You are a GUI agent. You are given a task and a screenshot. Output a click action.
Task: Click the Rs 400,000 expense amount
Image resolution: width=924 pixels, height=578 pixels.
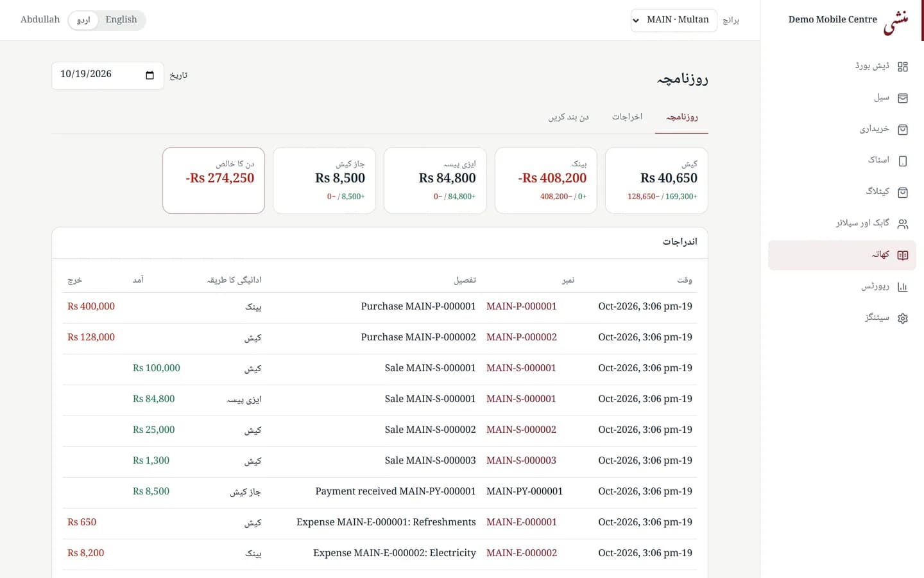pos(91,306)
